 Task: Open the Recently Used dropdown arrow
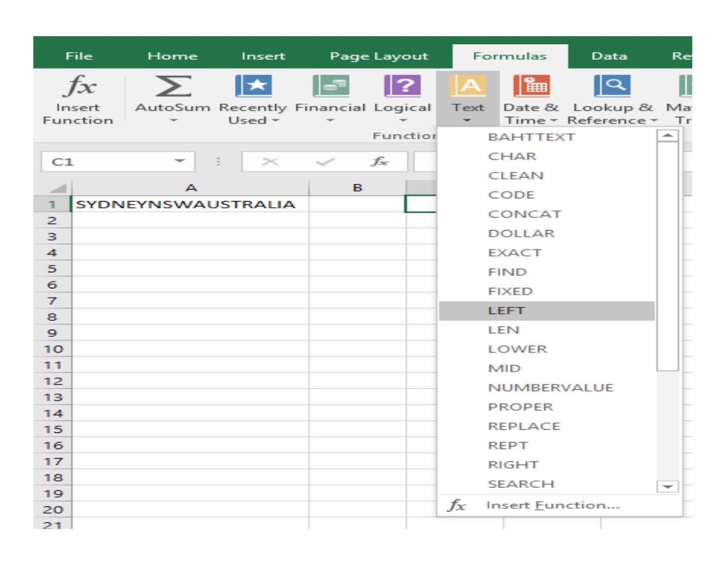[x=276, y=120]
